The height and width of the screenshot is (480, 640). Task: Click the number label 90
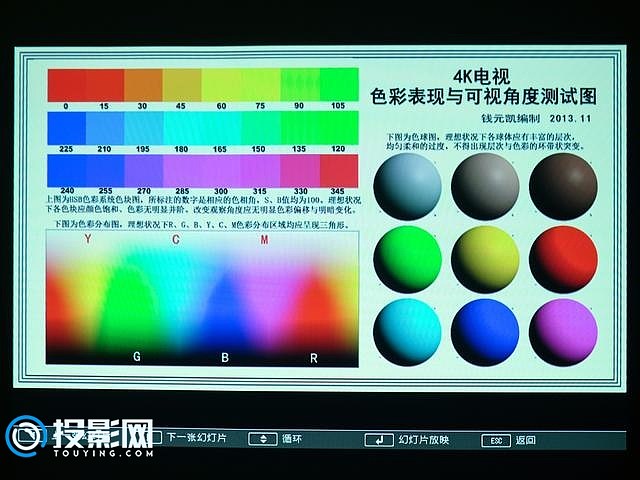point(299,106)
